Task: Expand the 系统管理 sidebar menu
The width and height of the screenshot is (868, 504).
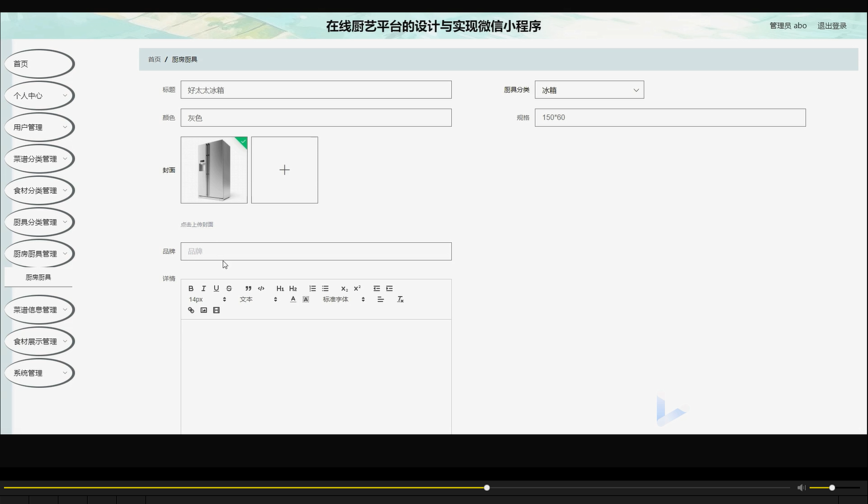Action: click(39, 373)
